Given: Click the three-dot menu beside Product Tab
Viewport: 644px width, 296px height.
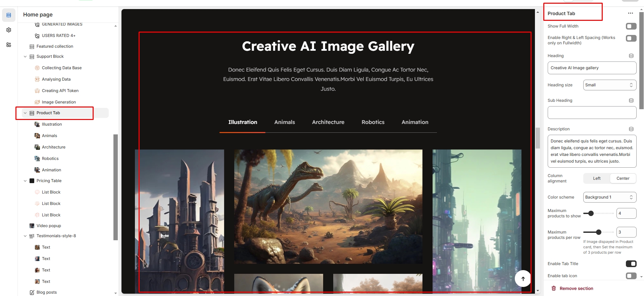Looking at the screenshot, I should 630,13.
